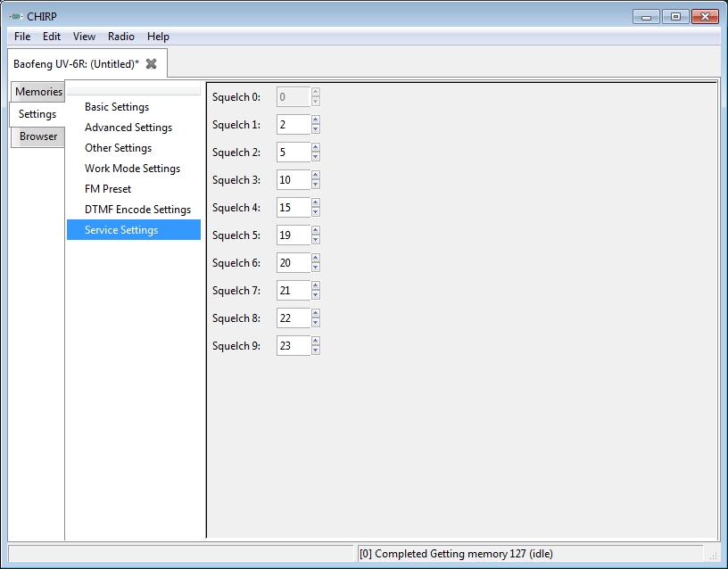Decrease Squelch 6 with down arrow
The image size is (728, 569).
coord(316,268)
